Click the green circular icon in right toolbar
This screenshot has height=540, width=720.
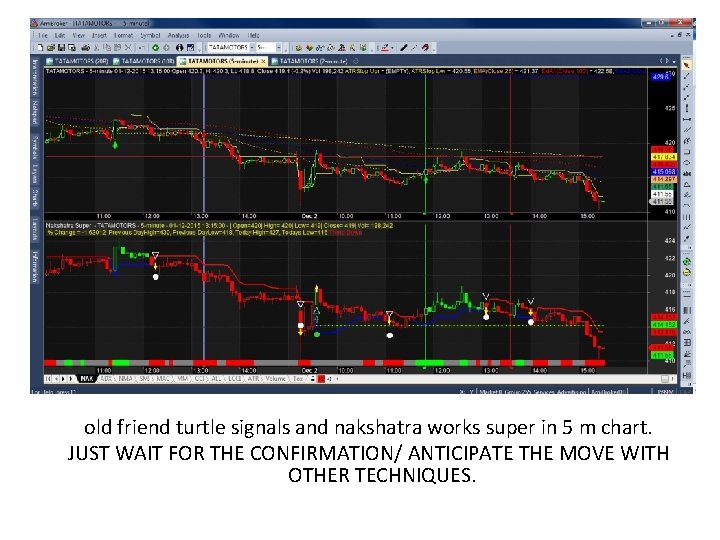coord(687,262)
